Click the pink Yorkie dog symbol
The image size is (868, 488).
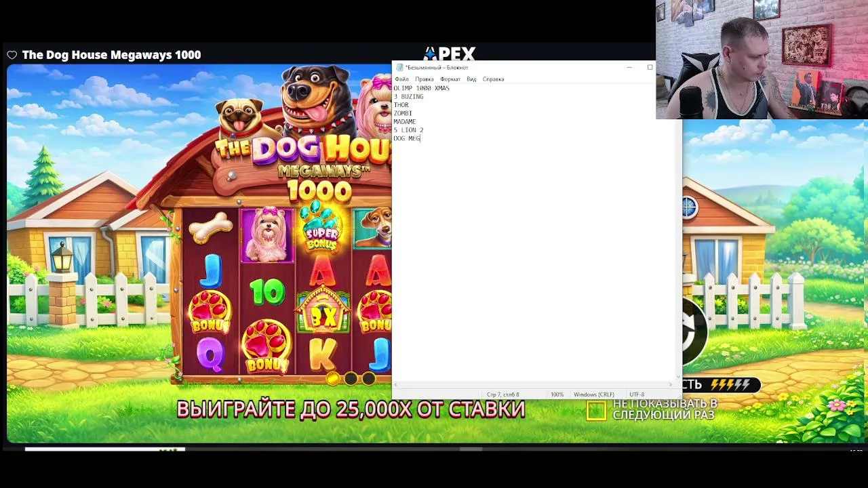[267, 235]
